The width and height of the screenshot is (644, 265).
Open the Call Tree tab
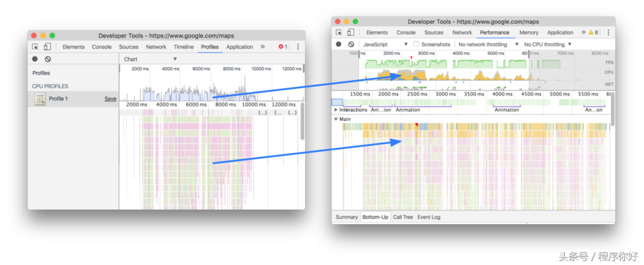[x=402, y=217]
